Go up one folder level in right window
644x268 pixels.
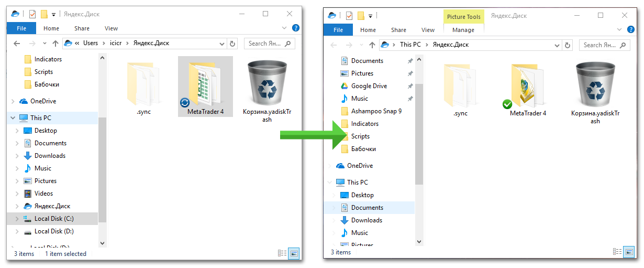click(372, 45)
